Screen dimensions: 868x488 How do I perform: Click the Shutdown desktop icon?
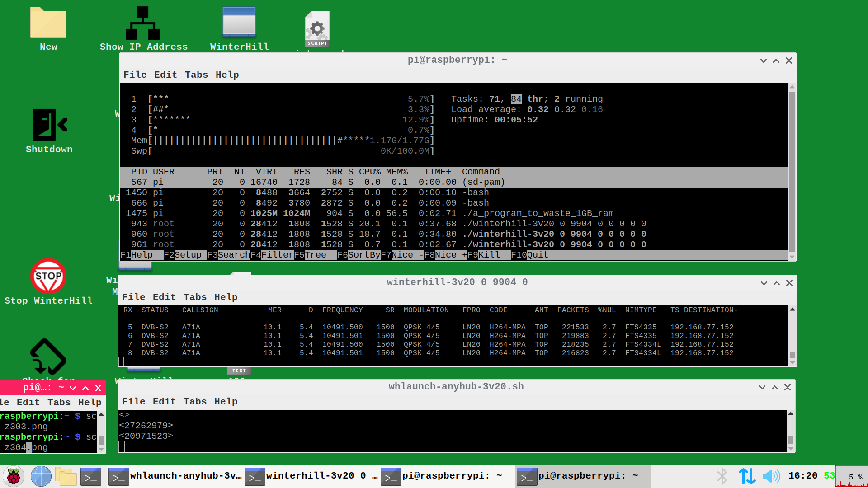pos(49,131)
